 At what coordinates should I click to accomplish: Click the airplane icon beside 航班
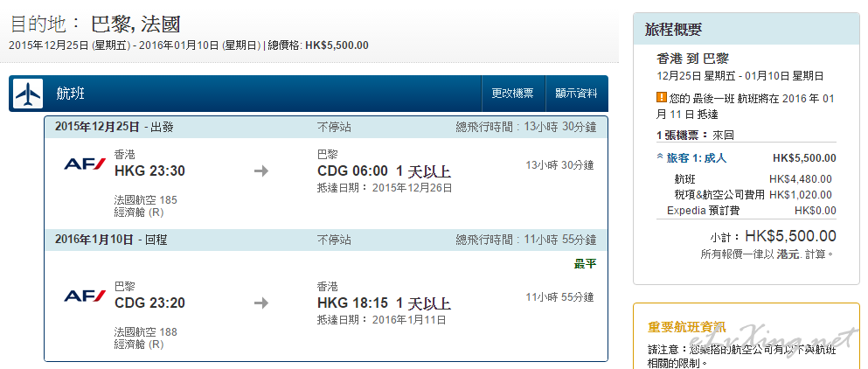coord(28,94)
